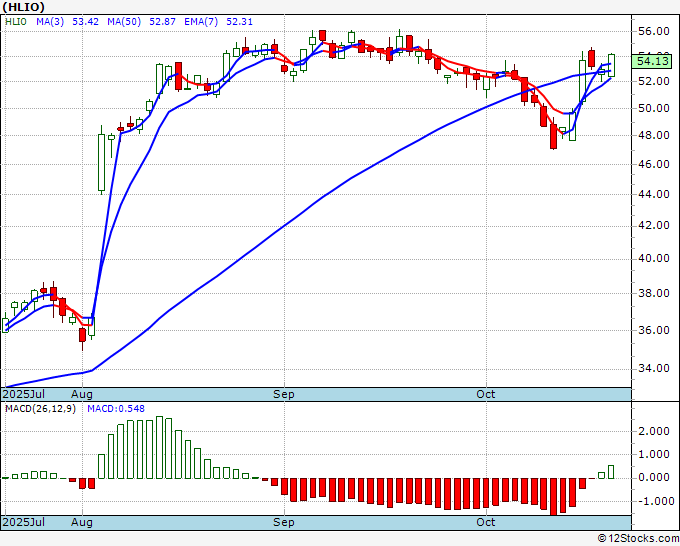Click the MACD:0.548 value label

(x=116, y=409)
